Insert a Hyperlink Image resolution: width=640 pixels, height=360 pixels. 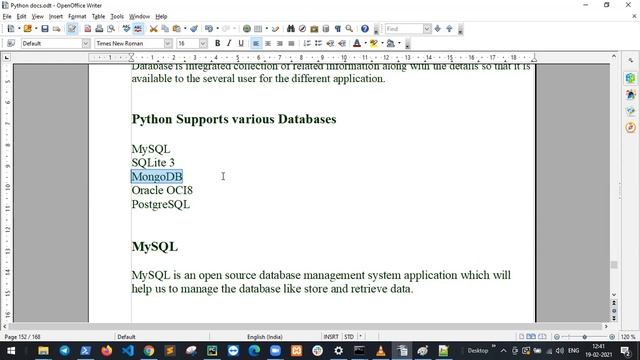tap(247, 29)
